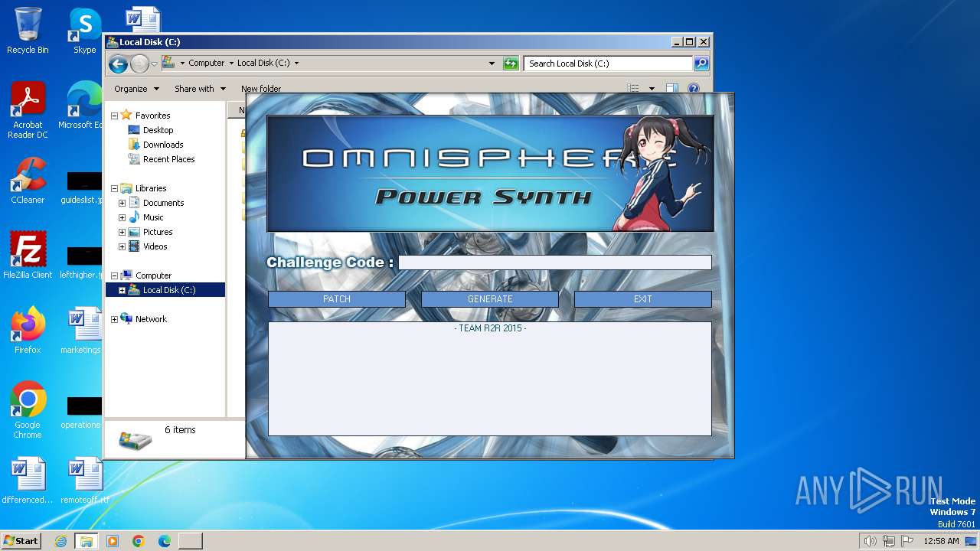Launch Firefox from the desktop
The height and width of the screenshot is (551, 980).
(x=28, y=331)
